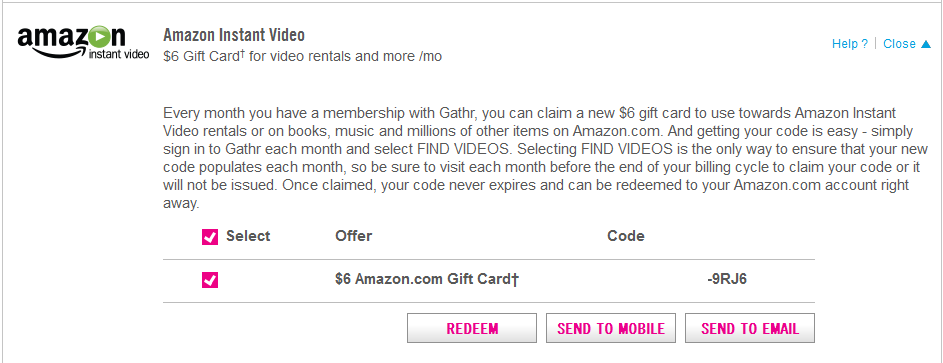Toggle the Select all checkbox in header
The width and height of the screenshot is (943, 363).
210,237
